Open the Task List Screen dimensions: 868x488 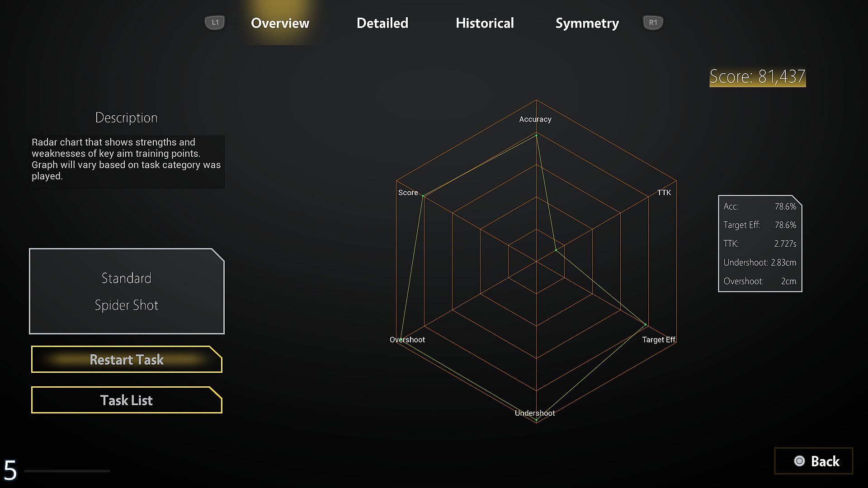(127, 400)
